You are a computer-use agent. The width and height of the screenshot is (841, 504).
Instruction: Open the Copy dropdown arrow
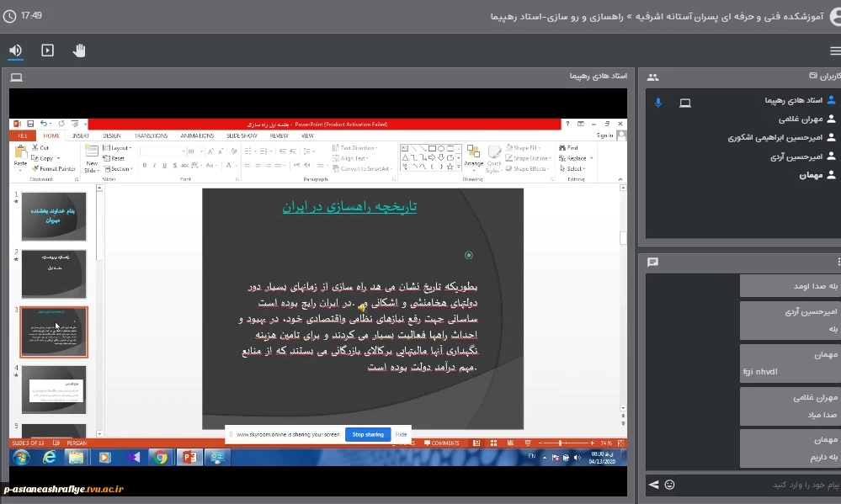click(x=58, y=158)
